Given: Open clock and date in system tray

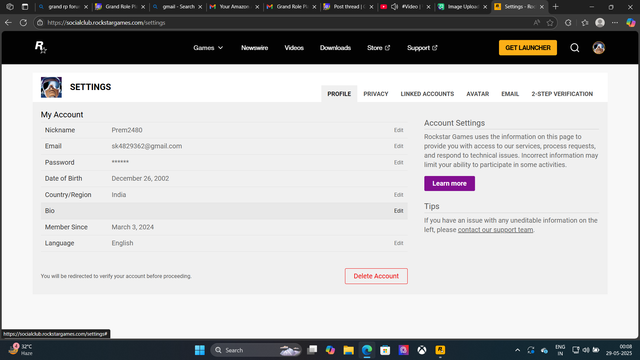Looking at the screenshot, I should (619, 350).
